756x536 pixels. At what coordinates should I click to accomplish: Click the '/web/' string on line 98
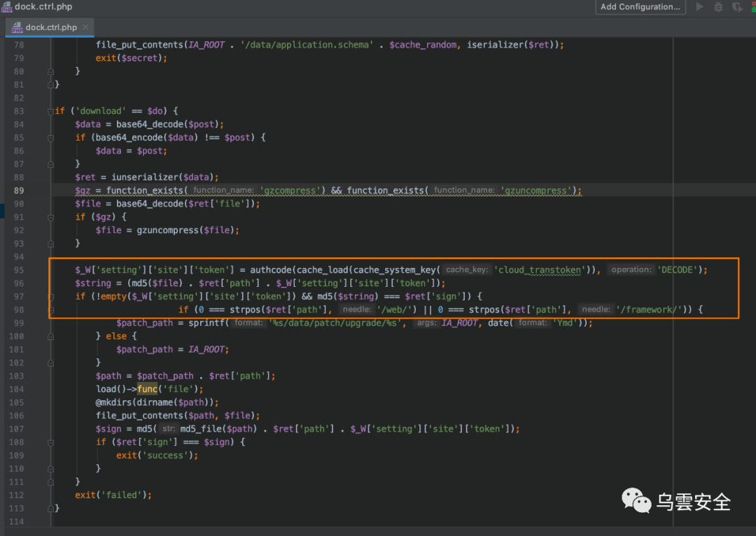click(x=395, y=310)
